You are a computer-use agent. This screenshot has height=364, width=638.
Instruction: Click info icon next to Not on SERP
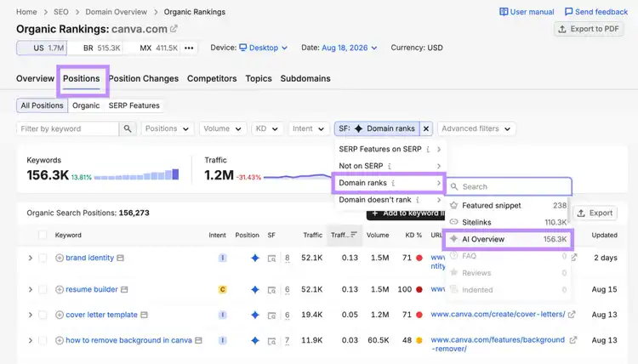[x=390, y=166]
